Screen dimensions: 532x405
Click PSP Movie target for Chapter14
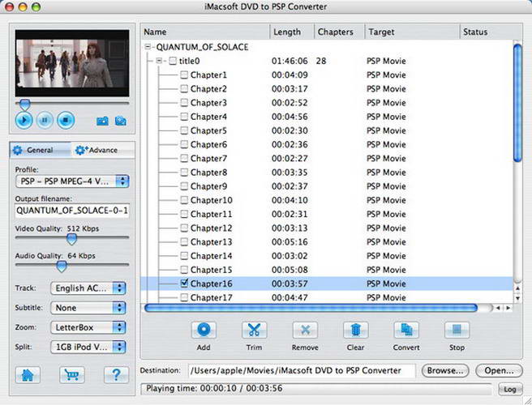point(386,256)
